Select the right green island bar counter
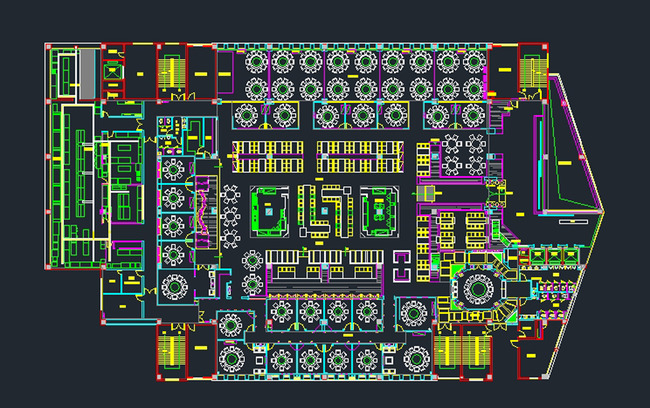This screenshot has width=650, height=408. pyautogui.click(x=379, y=211)
